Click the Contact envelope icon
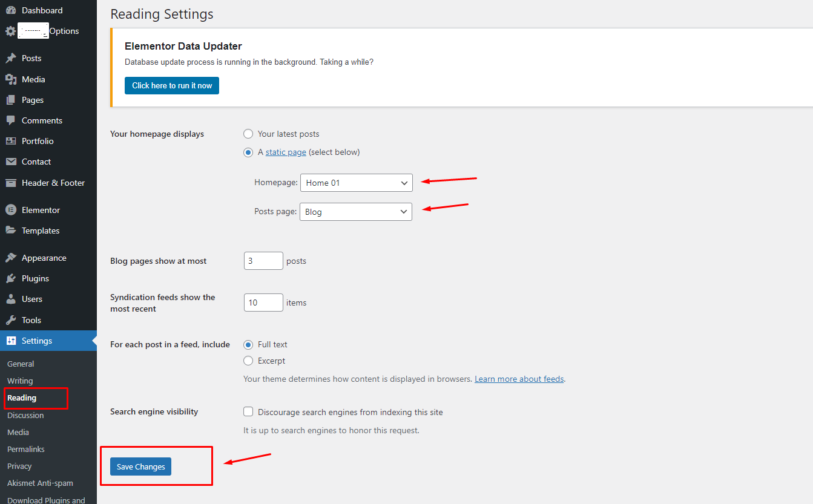This screenshot has height=504, width=813. [x=11, y=162]
